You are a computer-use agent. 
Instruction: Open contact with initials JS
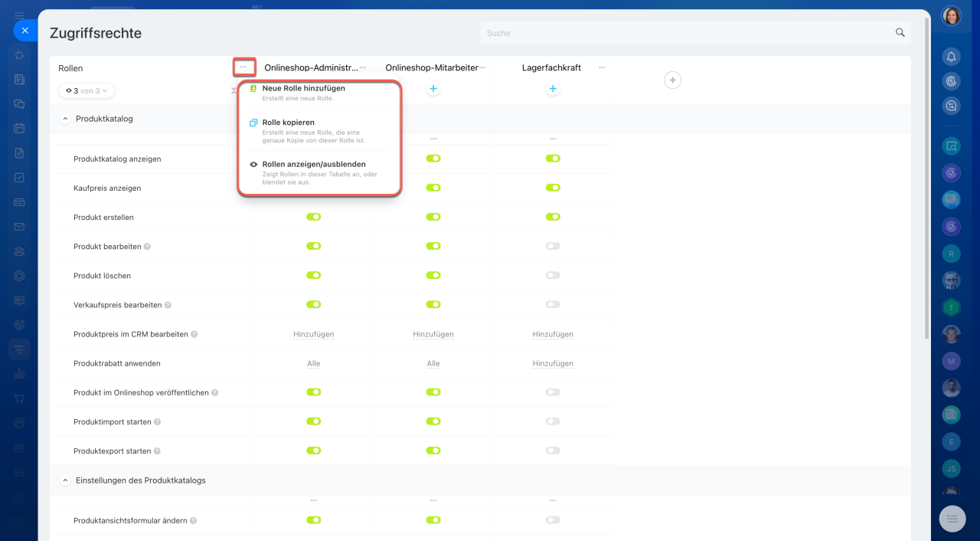pos(951,468)
